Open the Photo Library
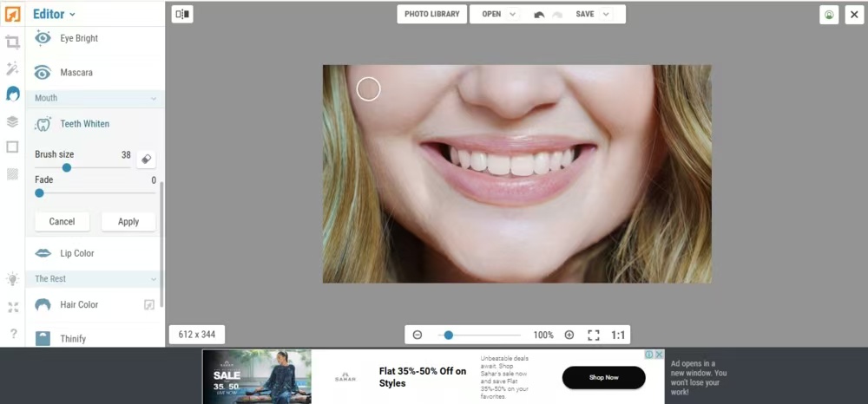The height and width of the screenshot is (404, 868). 431,14
